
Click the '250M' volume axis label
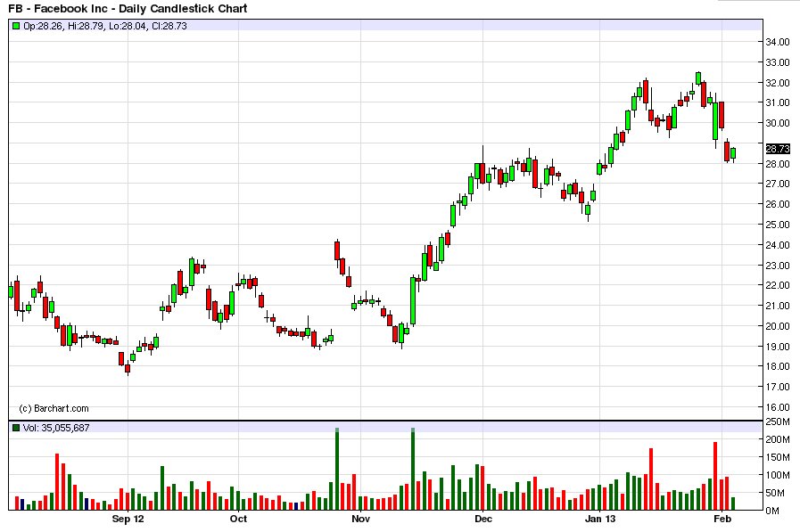point(778,422)
